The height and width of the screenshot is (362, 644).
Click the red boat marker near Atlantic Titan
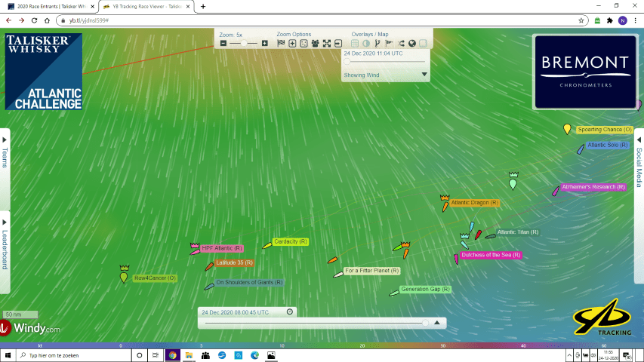tap(478, 235)
